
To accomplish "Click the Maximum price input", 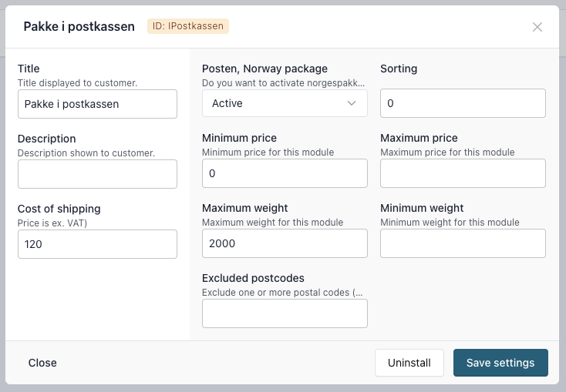I will (463, 173).
